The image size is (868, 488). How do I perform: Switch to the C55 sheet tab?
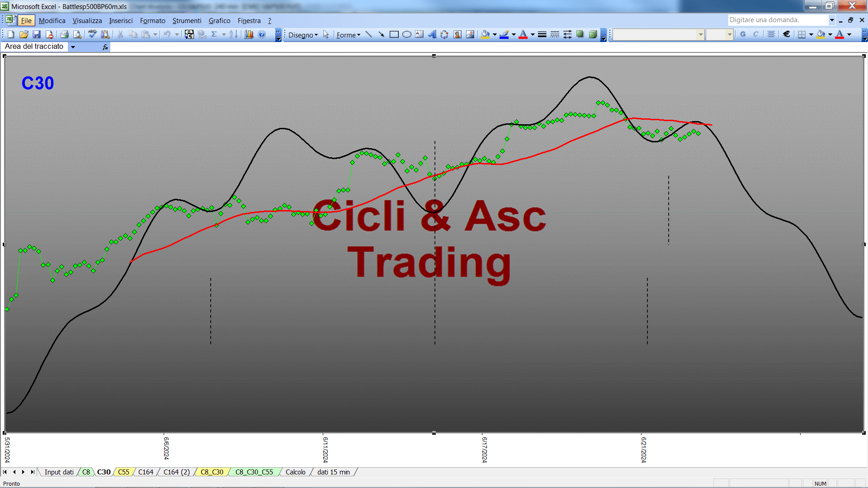click(x=123, y=472)
